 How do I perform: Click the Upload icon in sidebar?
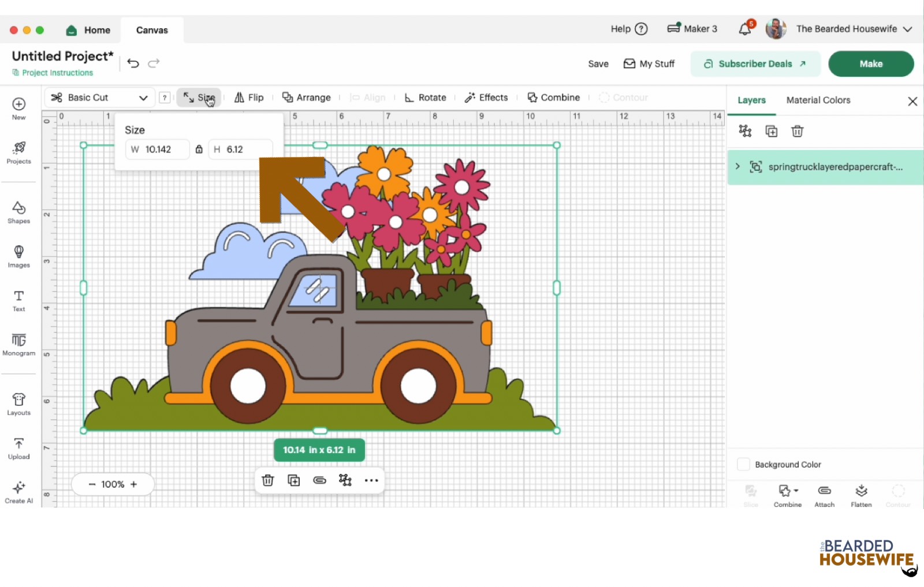click(18, 448)
